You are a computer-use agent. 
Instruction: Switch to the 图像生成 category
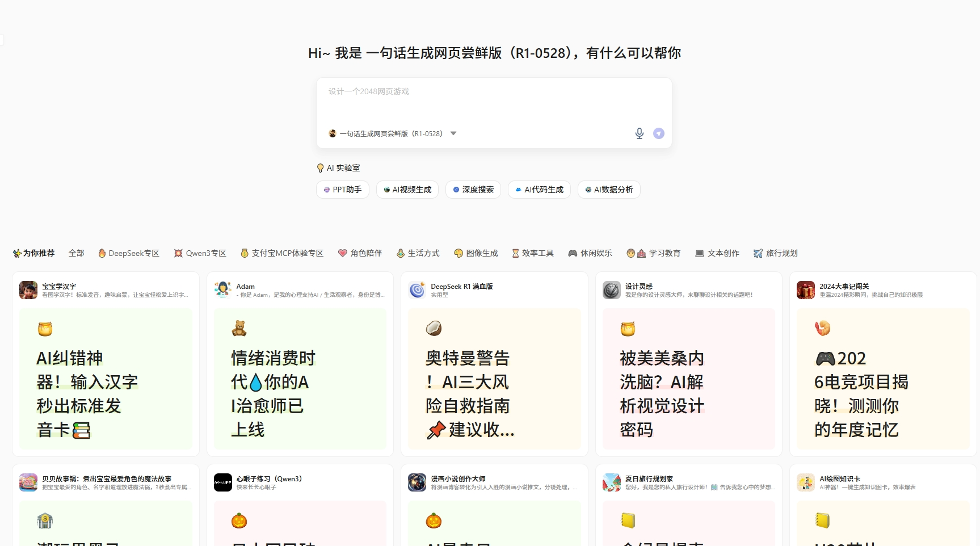click(x=476, y=253)
